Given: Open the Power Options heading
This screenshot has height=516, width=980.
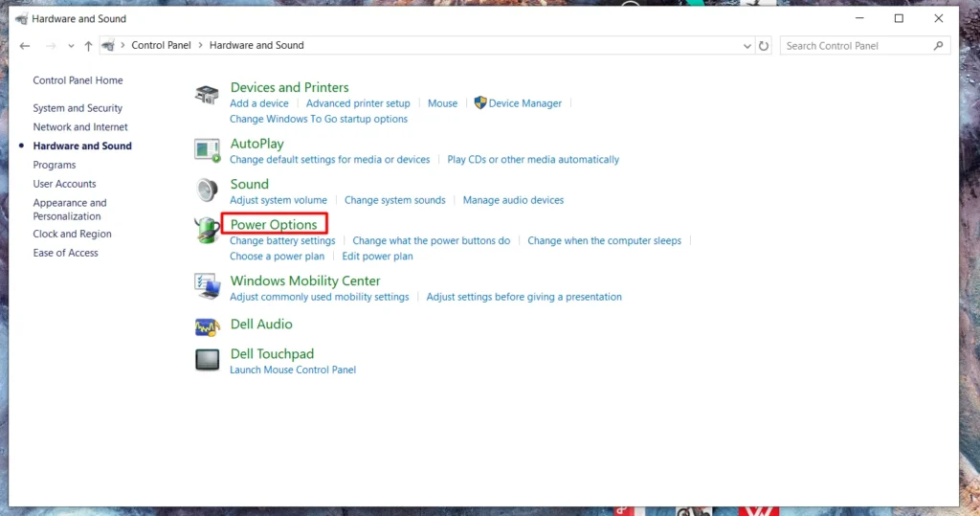Looking at the screenshot, I should [274, 225].
